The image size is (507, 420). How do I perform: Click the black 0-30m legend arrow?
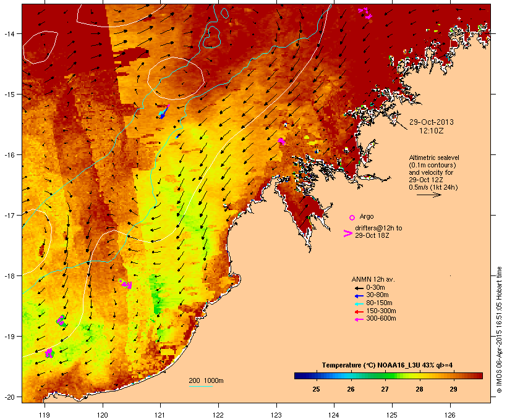(x=359, y=288)
